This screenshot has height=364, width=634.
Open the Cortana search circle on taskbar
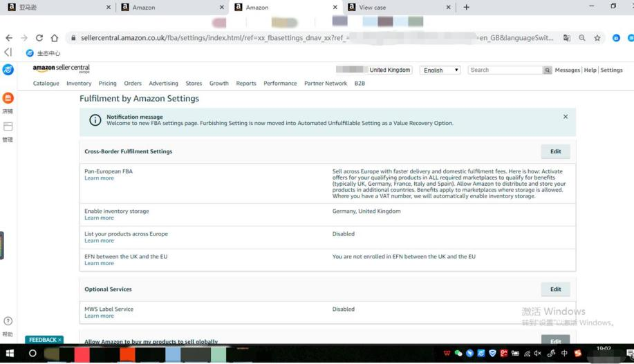32,354
